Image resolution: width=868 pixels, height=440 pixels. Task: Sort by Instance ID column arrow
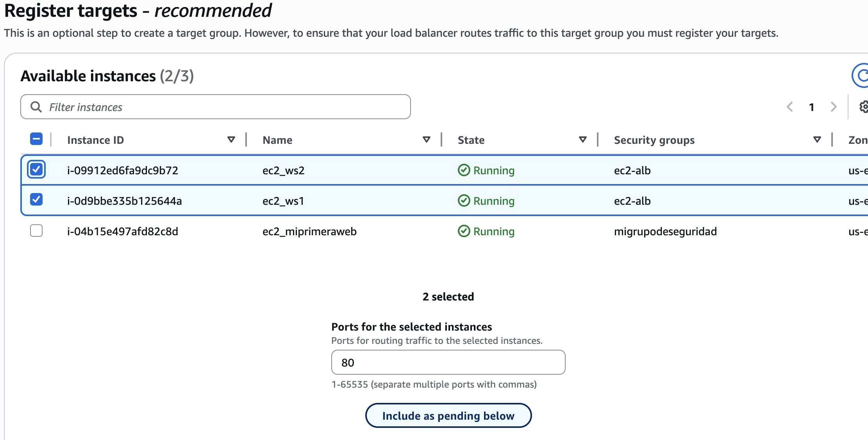tap(231, 140)
